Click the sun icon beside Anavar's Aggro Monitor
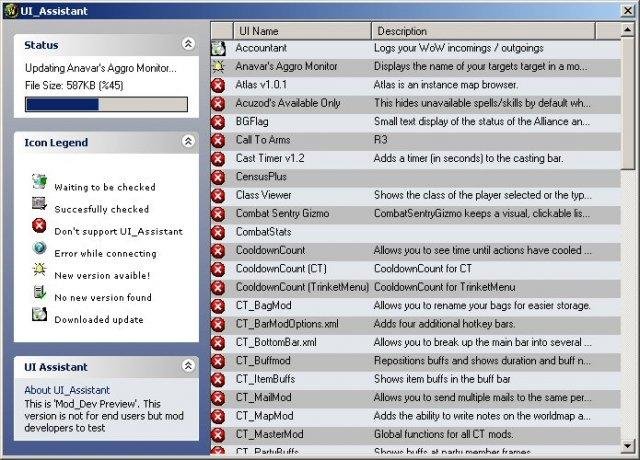Image resolution: width=640 pixels, height=460 pixels. pos(218,67)
